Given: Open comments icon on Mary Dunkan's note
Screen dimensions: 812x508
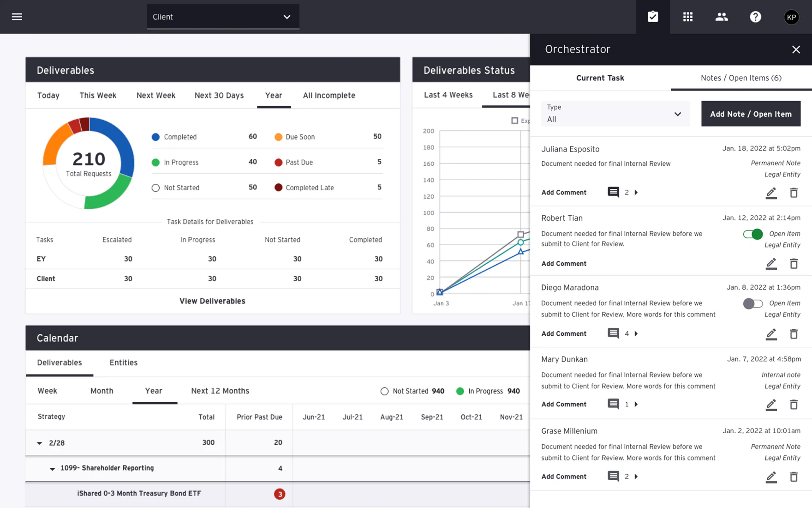Looking at the screenshot, I should [x=613, y=404].
